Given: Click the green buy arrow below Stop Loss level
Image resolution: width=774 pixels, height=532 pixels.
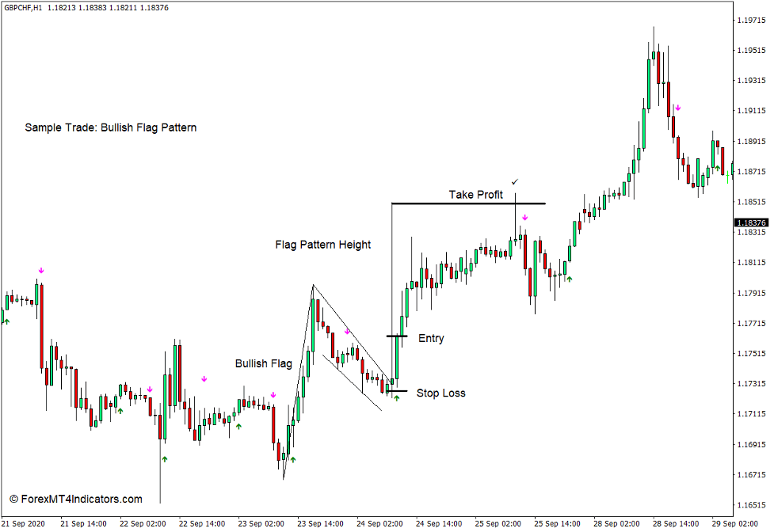Looking at the screenshot, I should [x=396, y=400].
